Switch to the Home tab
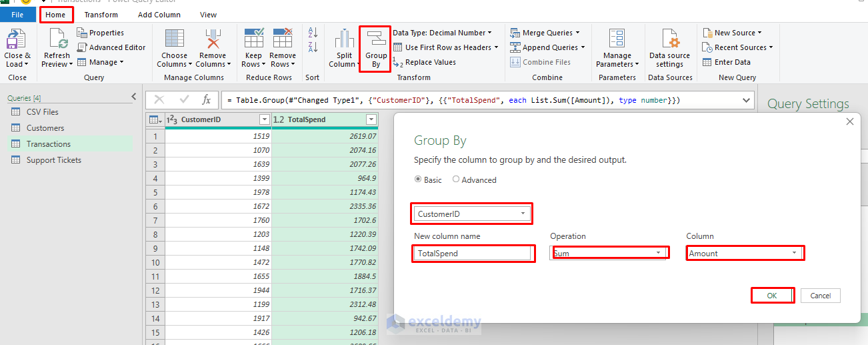The width and height of the screenshot is (868, 345). click(x=55, y=15)
